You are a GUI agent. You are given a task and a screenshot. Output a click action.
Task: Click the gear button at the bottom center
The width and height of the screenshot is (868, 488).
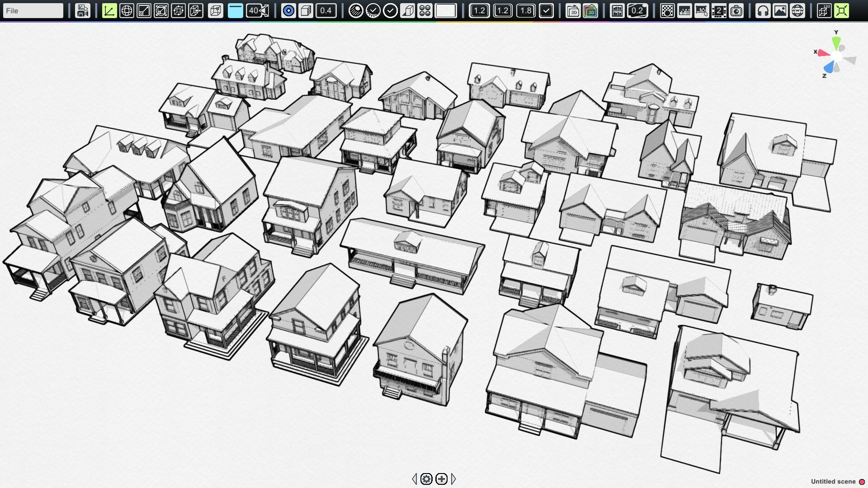(x=426, y=479)
